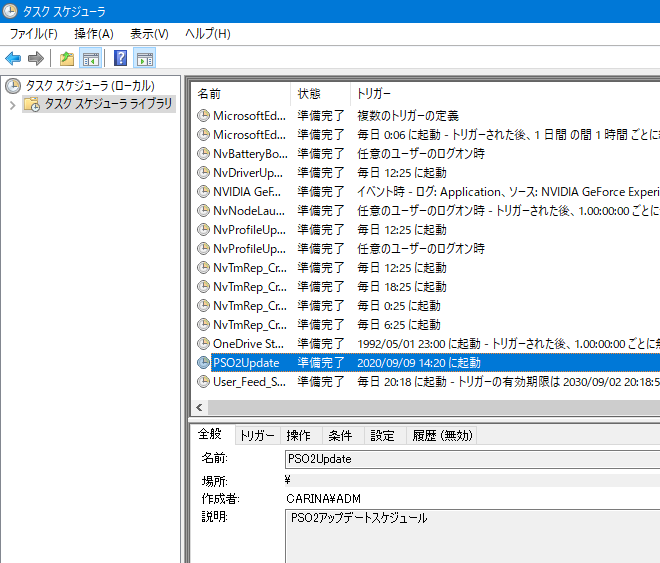This screenshot has width=660, height=563.
Task: Click the clock icon of NvDriverUp... task
Action: (x=203, y=173)
